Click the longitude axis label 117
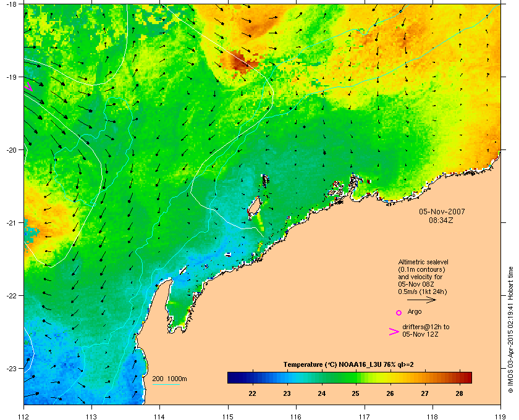 click(x=365, y=416)
